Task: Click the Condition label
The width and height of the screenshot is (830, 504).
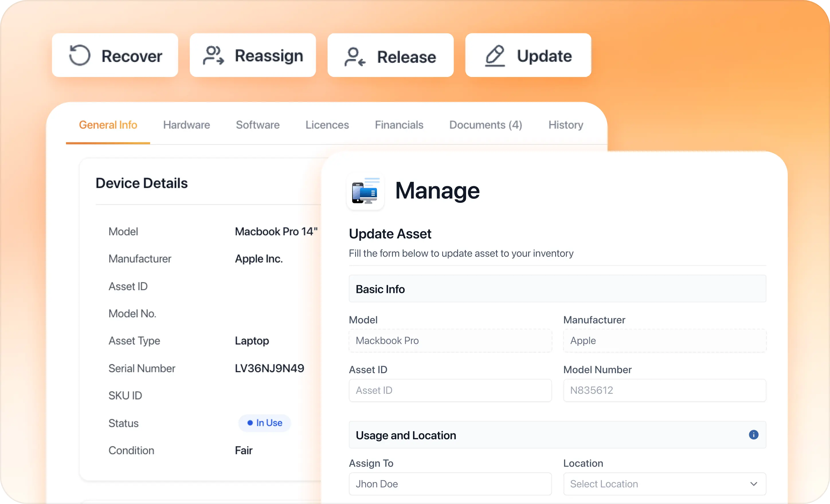Action: click(131, 450)
